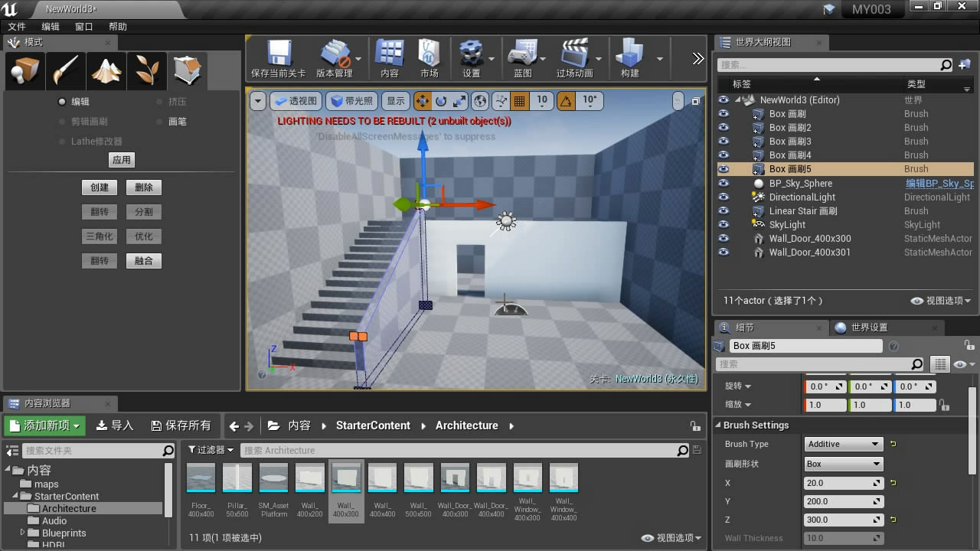980x551 pixels.
Task: Toggle visibility of SkyLight actor
Action: coord(724,224)
